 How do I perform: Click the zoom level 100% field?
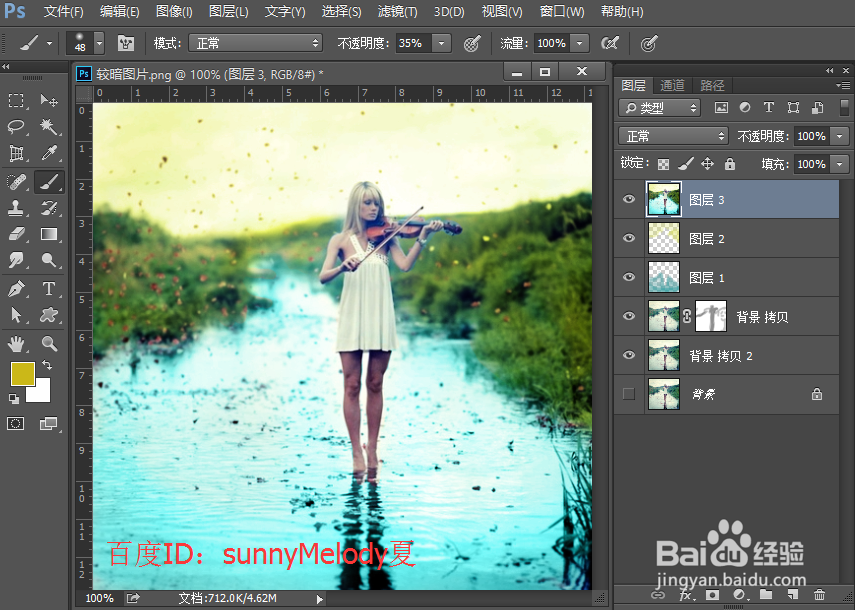pos(99,598)
